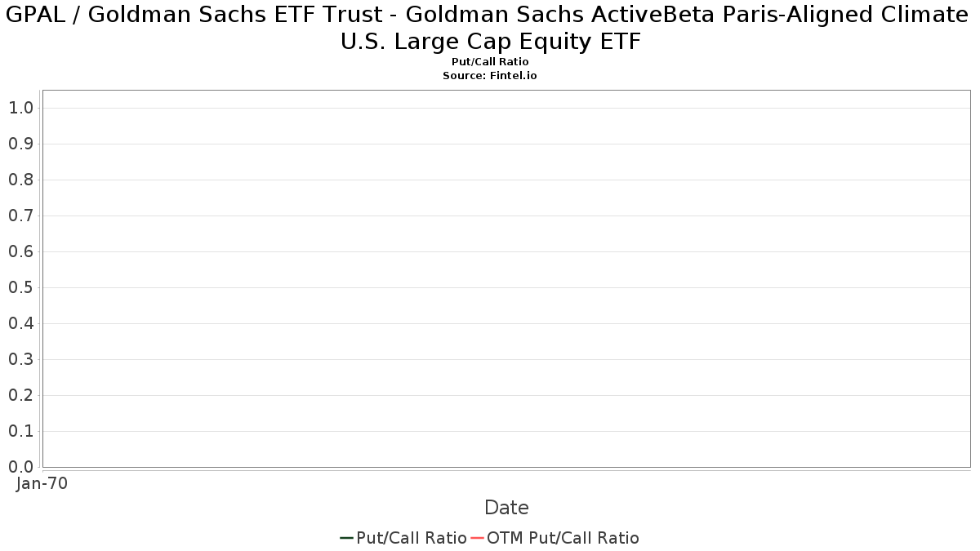This screenshot has height=551, width=980.
Task: Click the dark green Put/Call Ratio legend swatch
Action: tap(346, 538)
